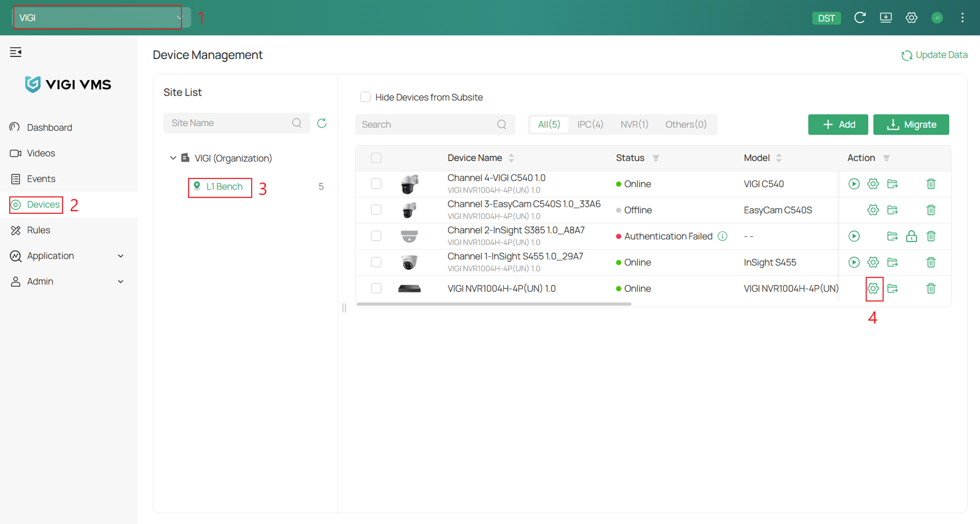Refresh using the header reload icon
The height and width of the screenshot is (524, 980).
click(x=860, y=17)
